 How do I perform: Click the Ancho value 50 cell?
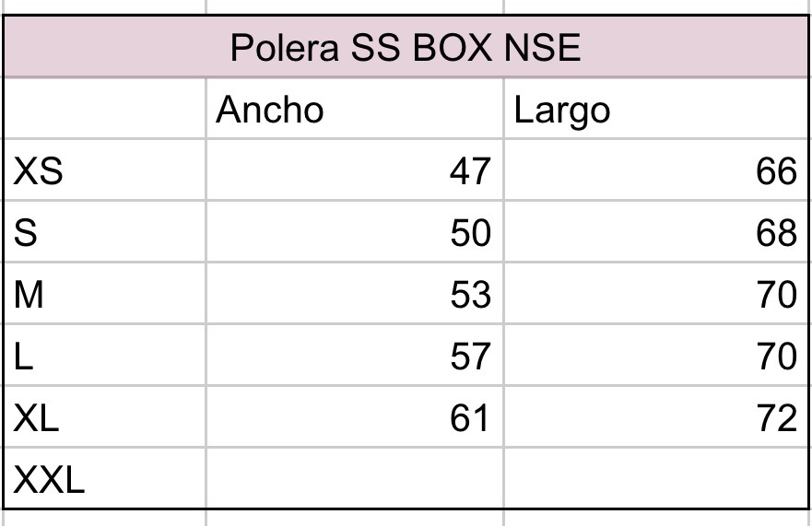tap(355, 232)
